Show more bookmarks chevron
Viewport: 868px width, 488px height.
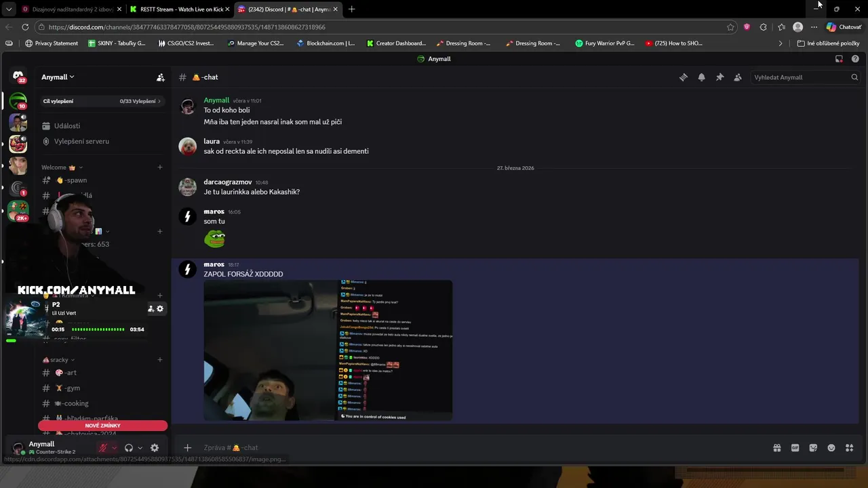click(x=781, y=43)
